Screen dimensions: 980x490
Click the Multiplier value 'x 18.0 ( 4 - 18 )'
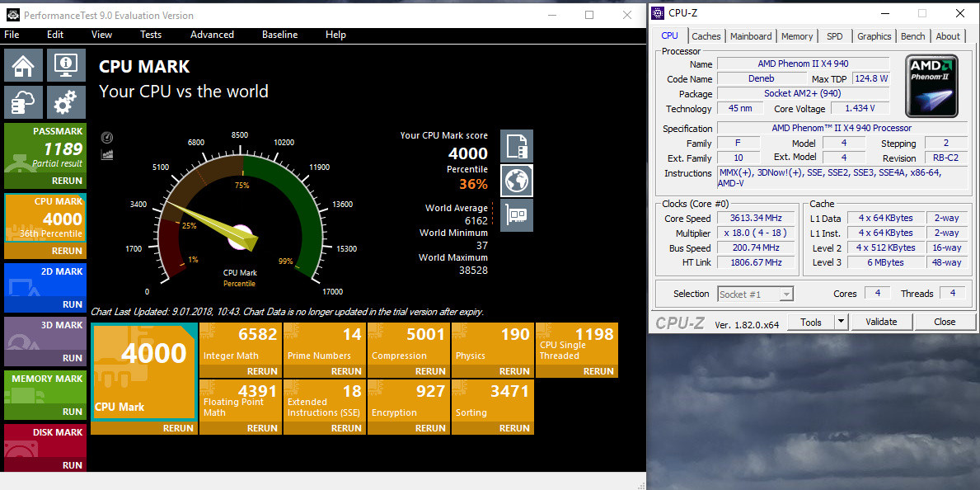(x=757, y=233)
